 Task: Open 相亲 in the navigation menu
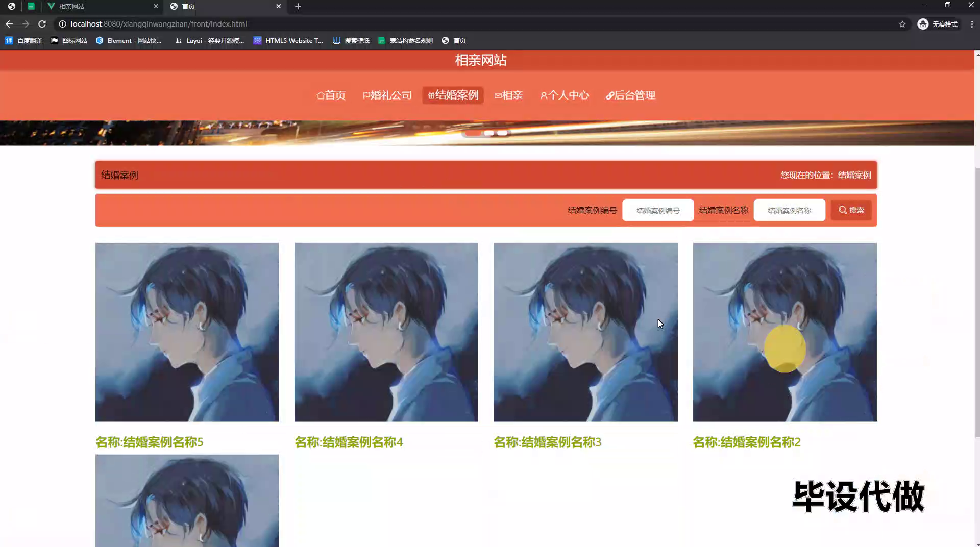[x=508, y=95]
